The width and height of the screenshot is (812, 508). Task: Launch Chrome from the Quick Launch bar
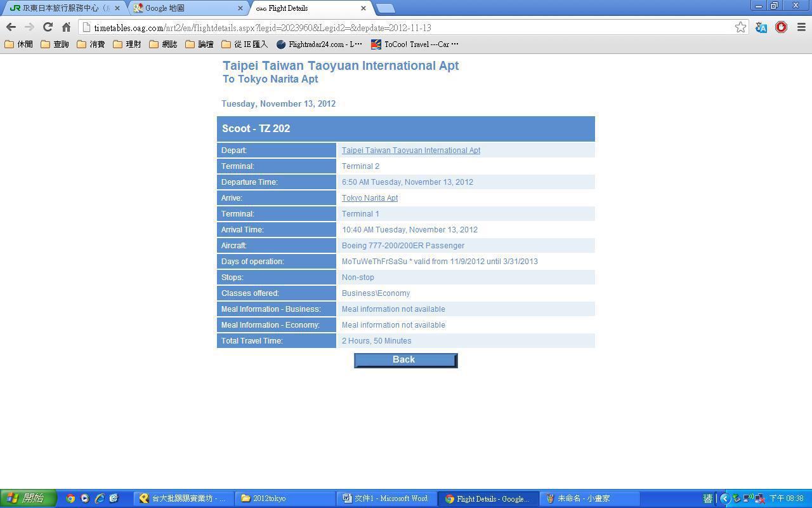pyautogui.click(x=70, y=498)
